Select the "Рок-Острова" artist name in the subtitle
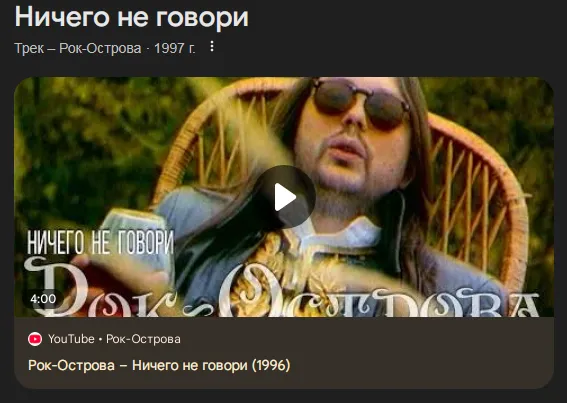 point(100,48)
